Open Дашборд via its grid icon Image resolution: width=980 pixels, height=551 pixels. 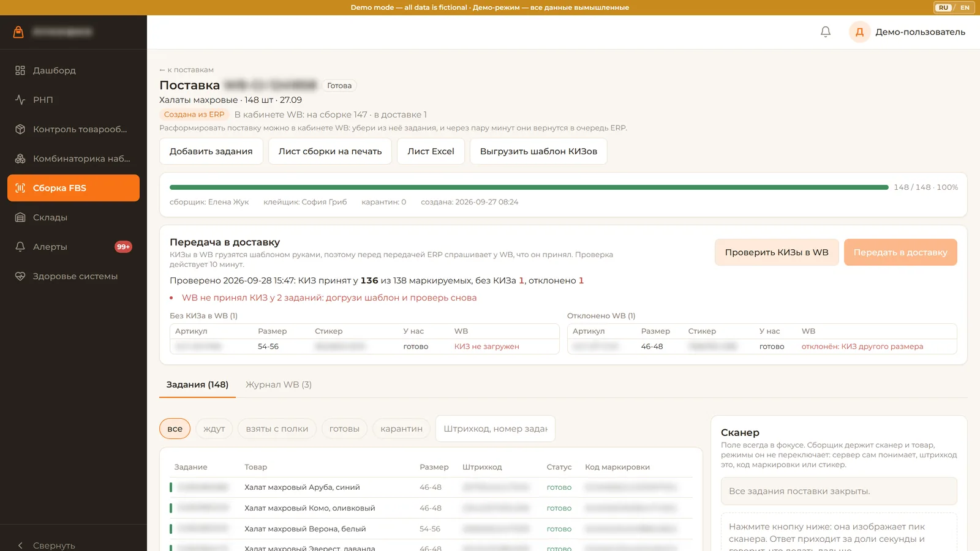tap(20, 70)
